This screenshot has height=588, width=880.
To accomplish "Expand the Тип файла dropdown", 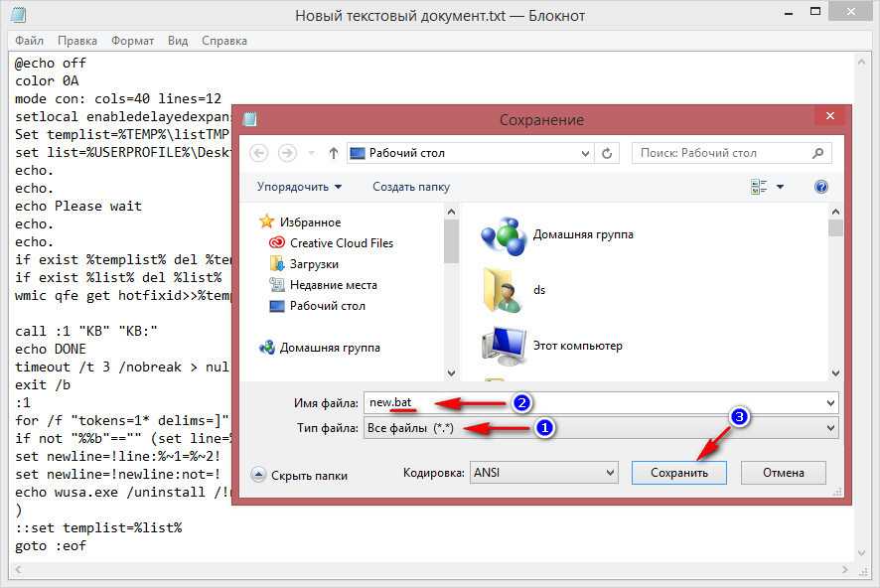I will pos(601,427).
